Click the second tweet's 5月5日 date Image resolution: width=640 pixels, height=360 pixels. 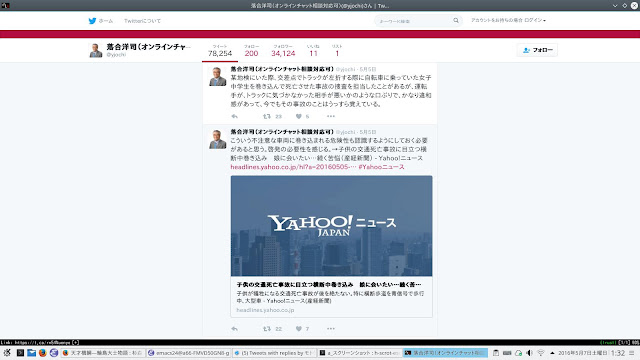pyautogui.click(x=368, y=132)
